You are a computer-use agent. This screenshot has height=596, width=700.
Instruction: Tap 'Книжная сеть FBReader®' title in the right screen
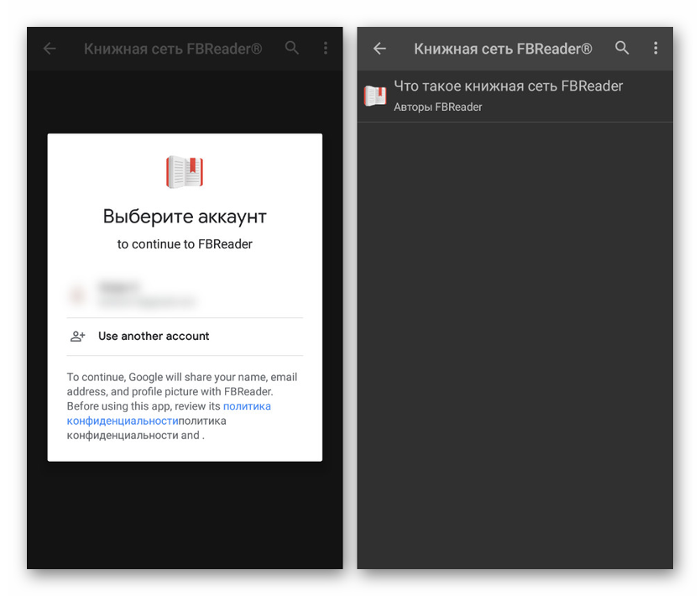pos(503,49)
